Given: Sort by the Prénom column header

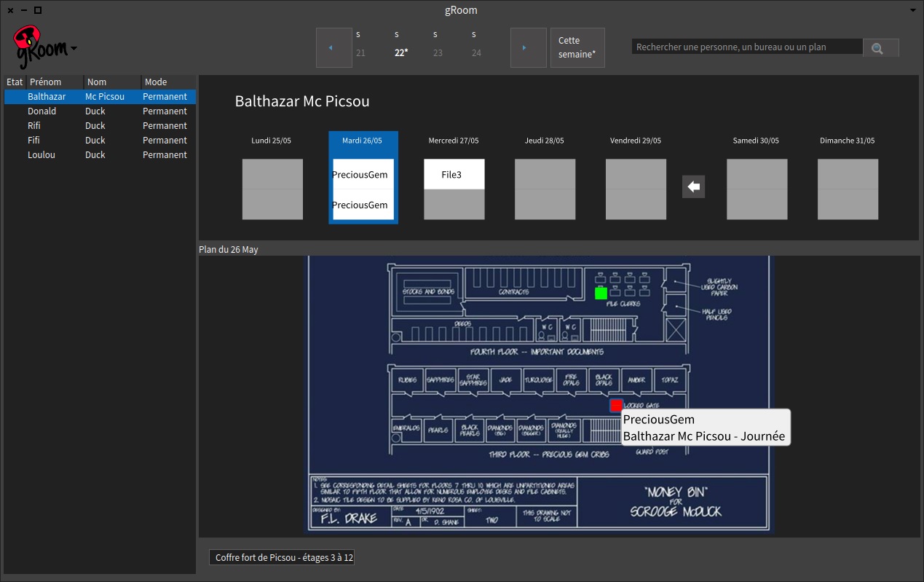Looking at the screenshot, I should tap(55, 82).
